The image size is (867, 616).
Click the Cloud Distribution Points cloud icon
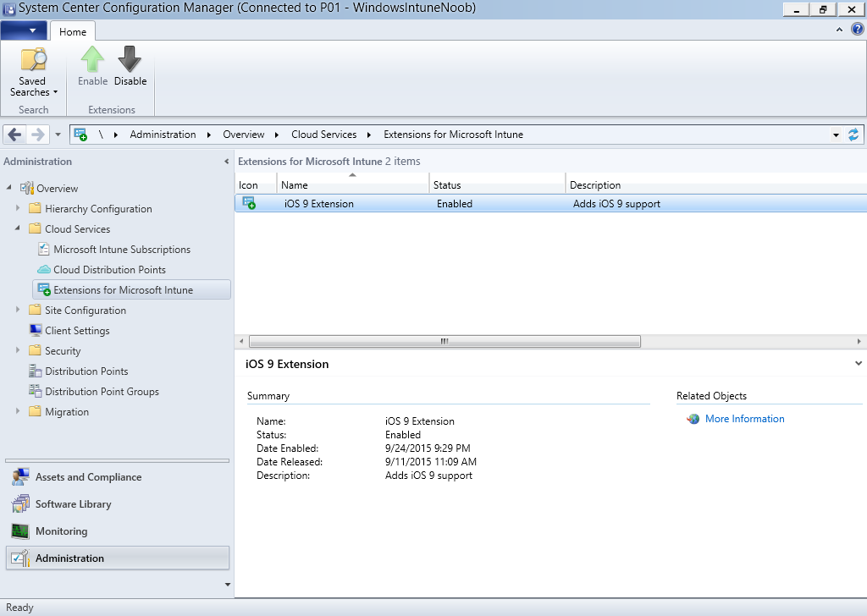[x=44, y=270]
